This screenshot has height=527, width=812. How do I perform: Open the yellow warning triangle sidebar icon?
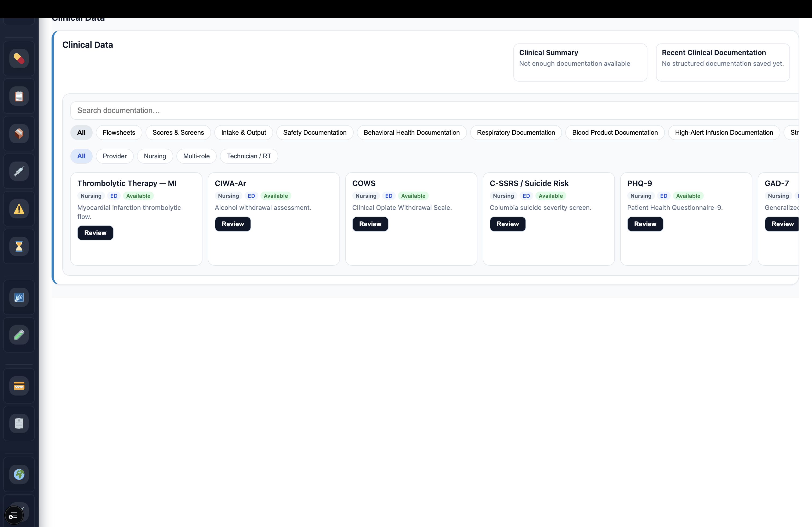[19, 208]
